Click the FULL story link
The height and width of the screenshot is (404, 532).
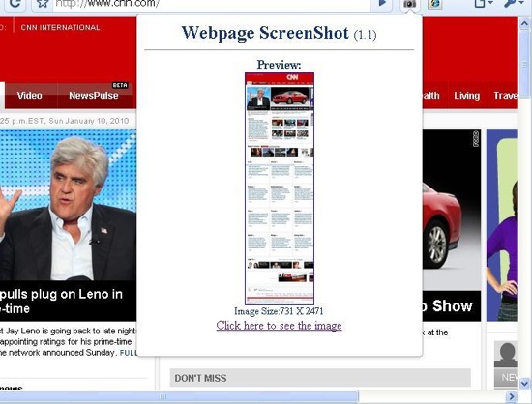[129, 353]
